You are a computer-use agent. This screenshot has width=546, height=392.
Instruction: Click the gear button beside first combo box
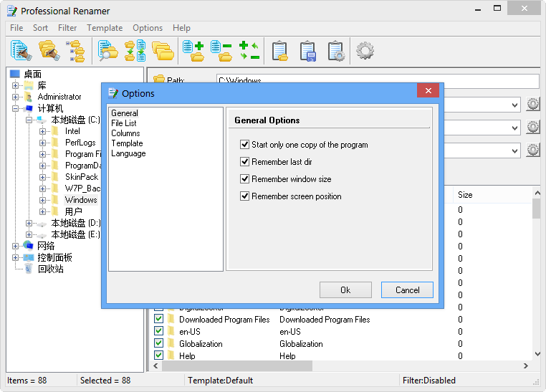click(533, 105)
